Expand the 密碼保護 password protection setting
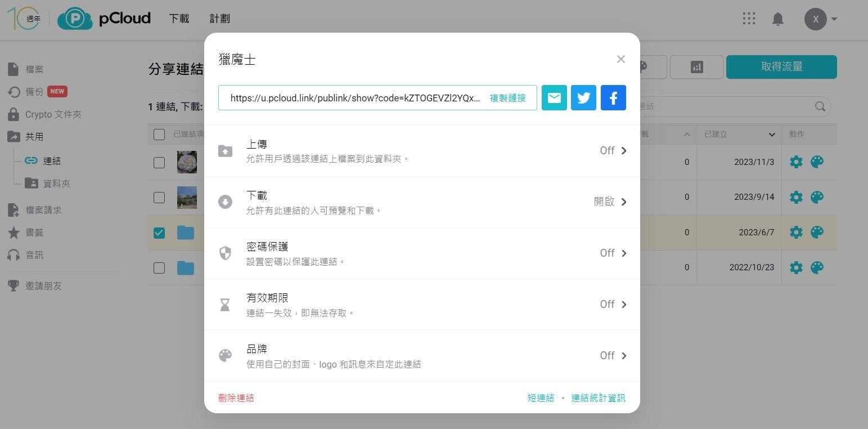Screen dimensions: 868x429 [422, 253]
